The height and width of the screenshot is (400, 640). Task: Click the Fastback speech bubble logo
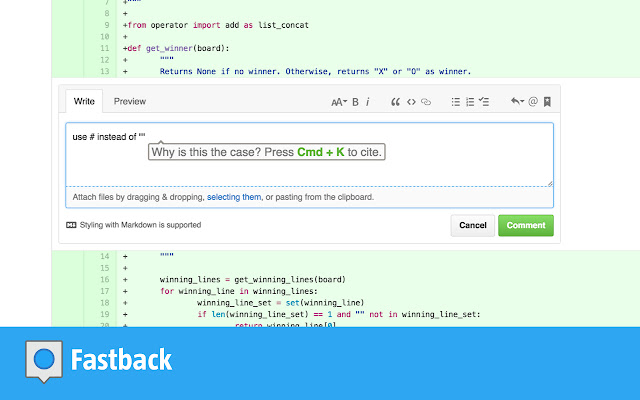pyautogui.click(x=44, y=361)
